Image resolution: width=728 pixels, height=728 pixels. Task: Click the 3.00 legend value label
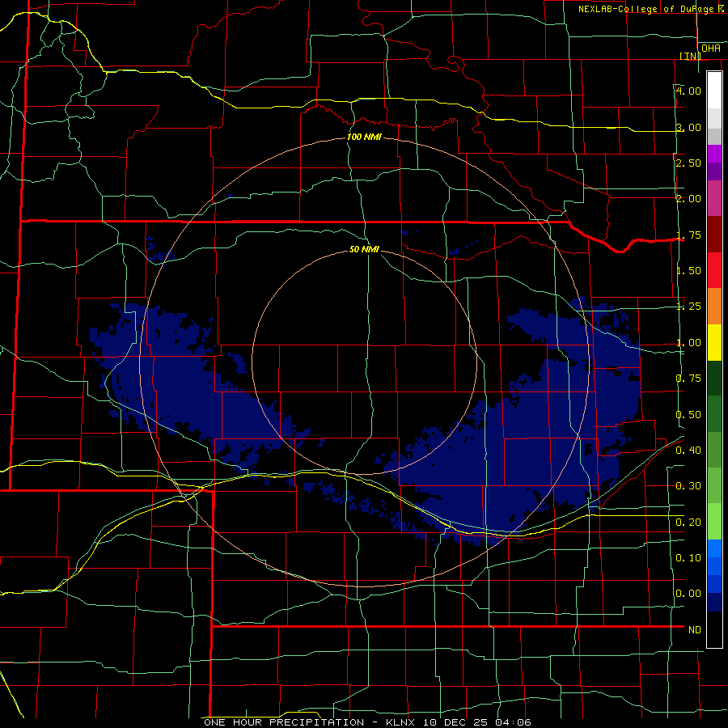tap(688, 127)
